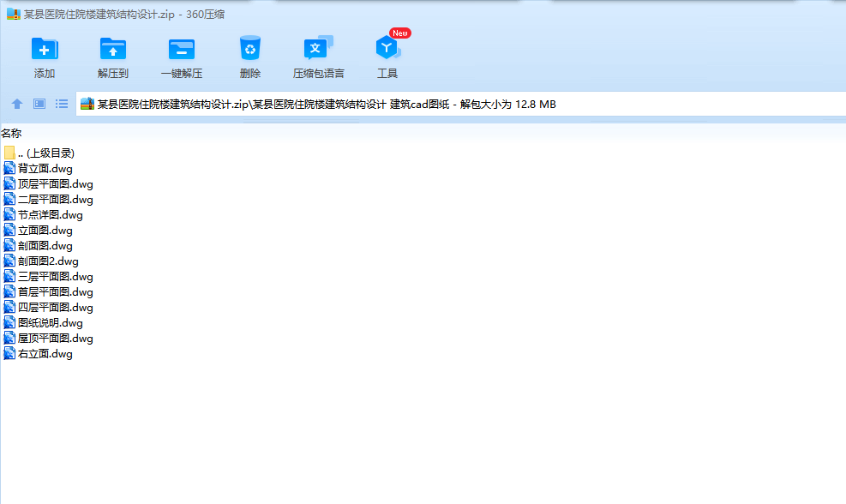Click the file icon of 屋顶平面图.dwg

tap(9, 339)
